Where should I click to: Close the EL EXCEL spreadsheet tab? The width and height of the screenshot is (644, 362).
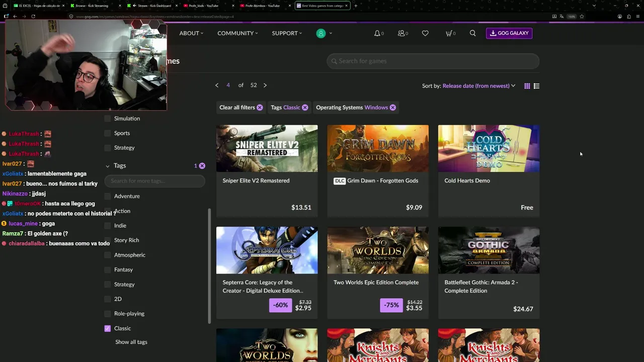[63, 6]
